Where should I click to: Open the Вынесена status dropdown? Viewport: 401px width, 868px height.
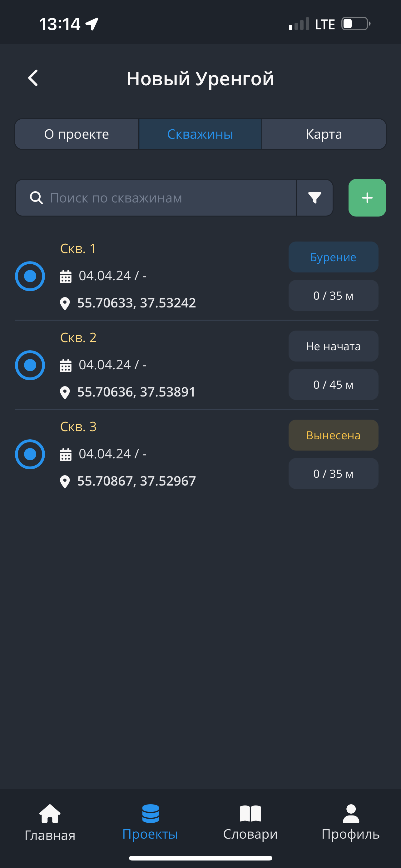[333, 435]
